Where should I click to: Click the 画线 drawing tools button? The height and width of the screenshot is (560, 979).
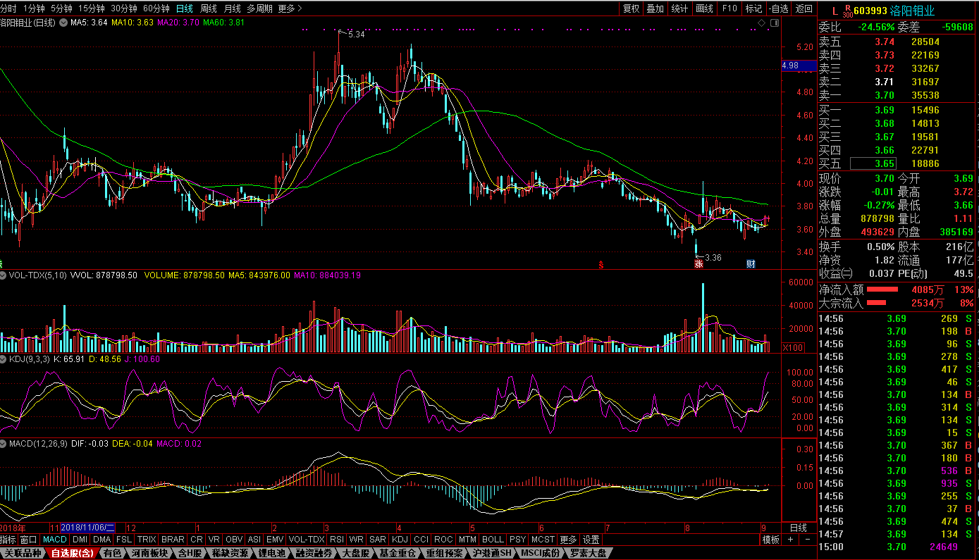(x=704, y=8)
